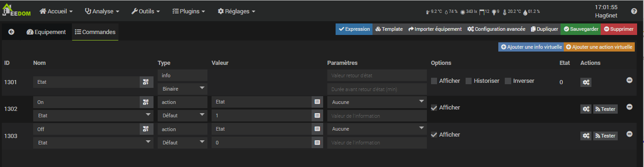Open advanced settings gear for command 1301
The height and width of the screenshot is (167, 644).
(x=585, y=82)
